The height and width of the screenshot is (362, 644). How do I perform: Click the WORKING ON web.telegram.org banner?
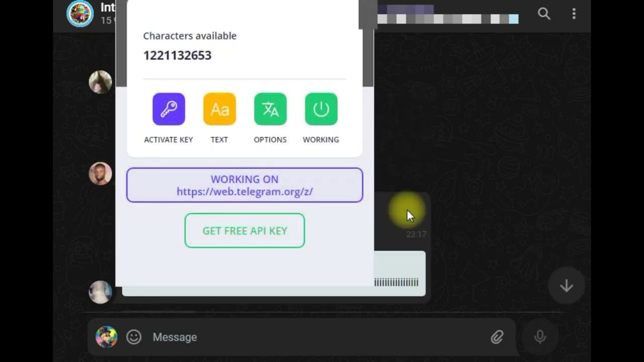point(245,185)
